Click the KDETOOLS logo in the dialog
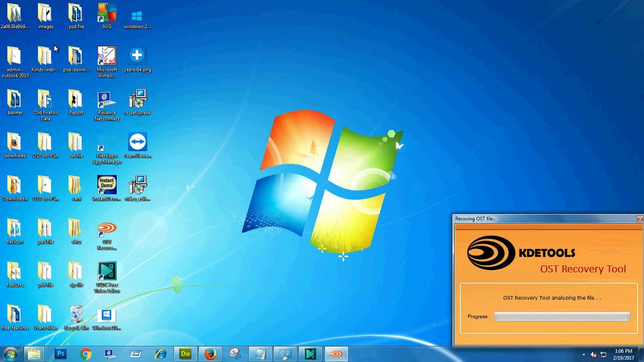The image size is (644, 362). (521, 253)
